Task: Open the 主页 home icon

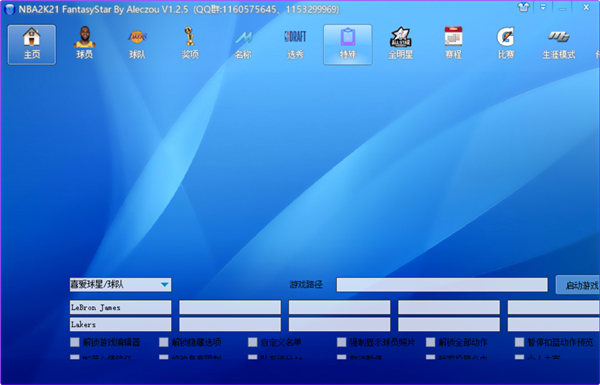Action: pyautogui.click(x=32, y=45)
